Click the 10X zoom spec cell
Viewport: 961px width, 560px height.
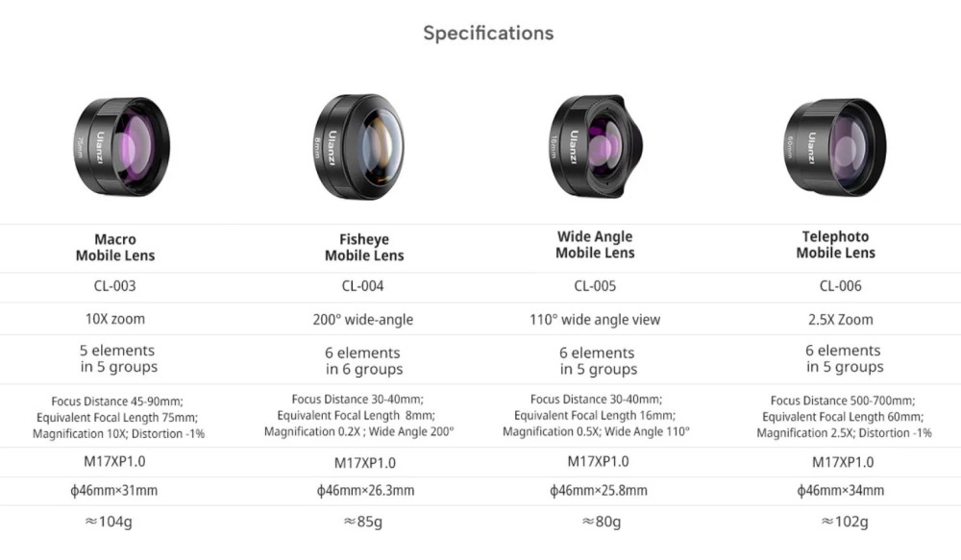[115, 319]
